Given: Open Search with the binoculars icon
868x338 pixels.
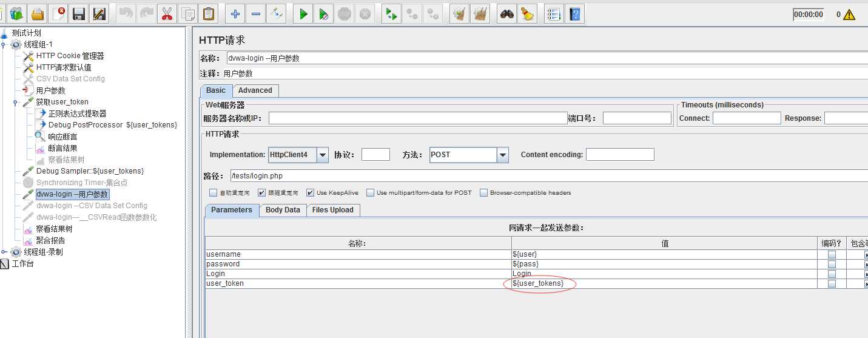Looking at the screenshot, I should point(507,13).
